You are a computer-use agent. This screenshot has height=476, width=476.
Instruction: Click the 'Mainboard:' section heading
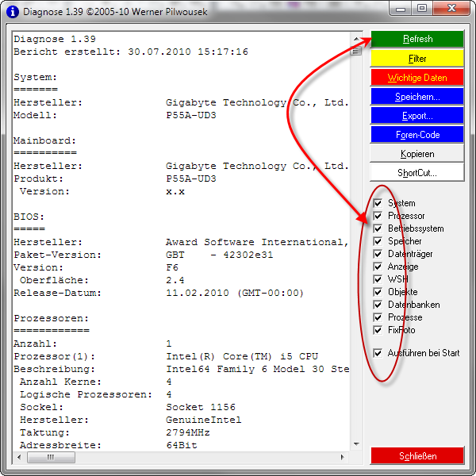[x=45, y=140]
